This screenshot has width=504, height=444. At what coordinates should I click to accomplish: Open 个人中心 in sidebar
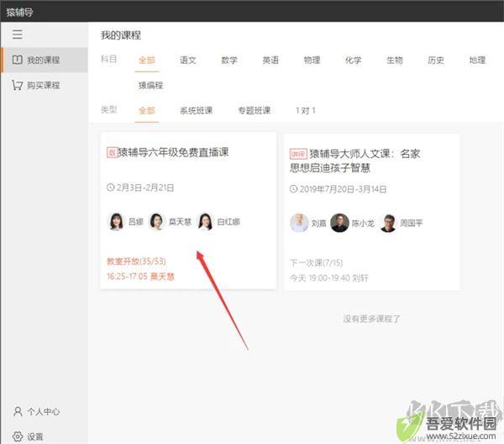tap(45, 411)
